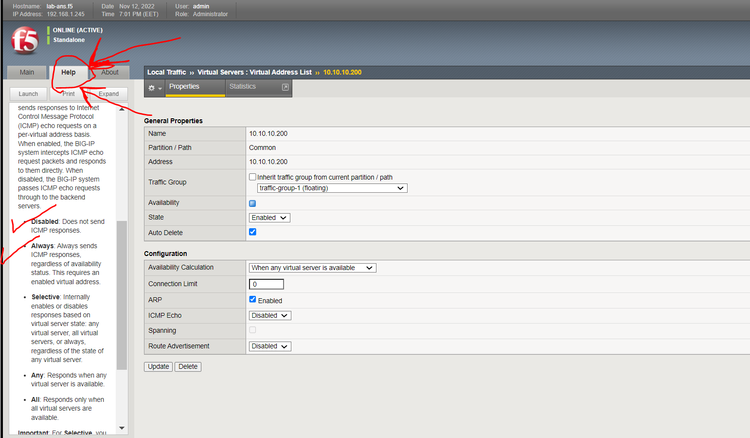
Task: Click the Statistics pop-out icon
Action: [x=286, y=87]
